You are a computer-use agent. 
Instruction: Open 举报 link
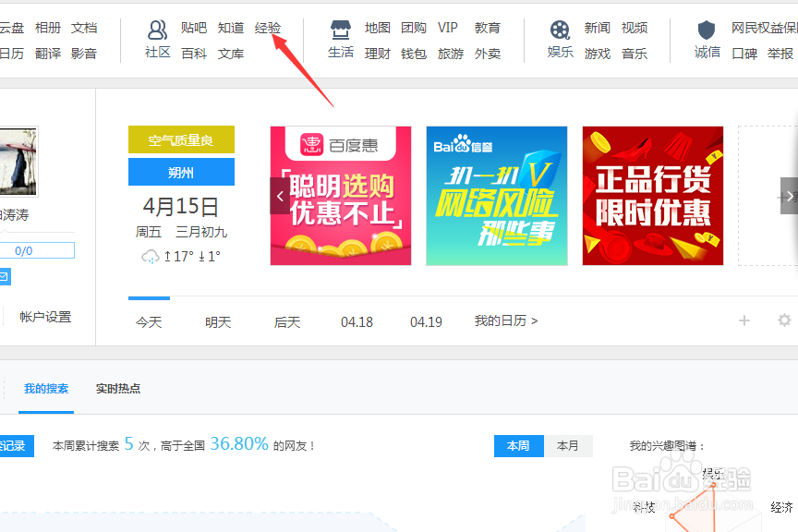780,54
